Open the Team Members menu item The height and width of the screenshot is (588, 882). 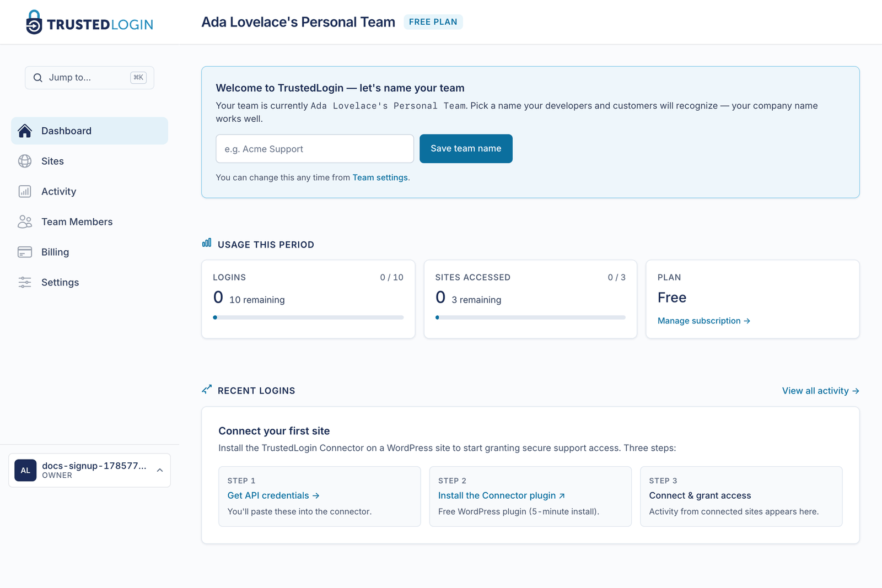pos(89,222)
